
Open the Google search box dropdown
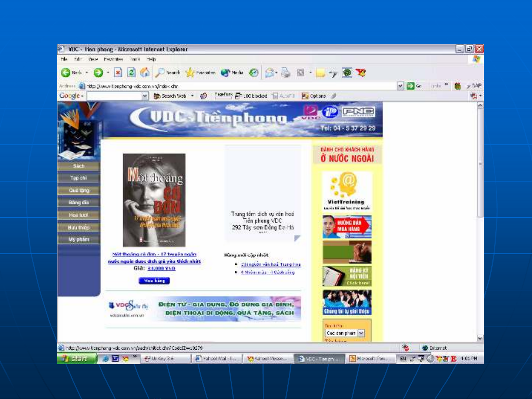[x=145, y=96]
